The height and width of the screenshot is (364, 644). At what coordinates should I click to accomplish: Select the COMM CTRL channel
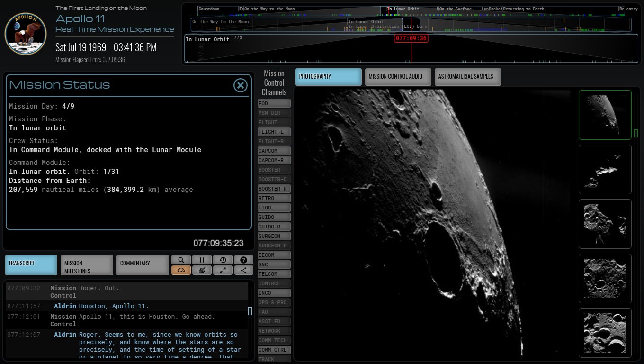274,350
